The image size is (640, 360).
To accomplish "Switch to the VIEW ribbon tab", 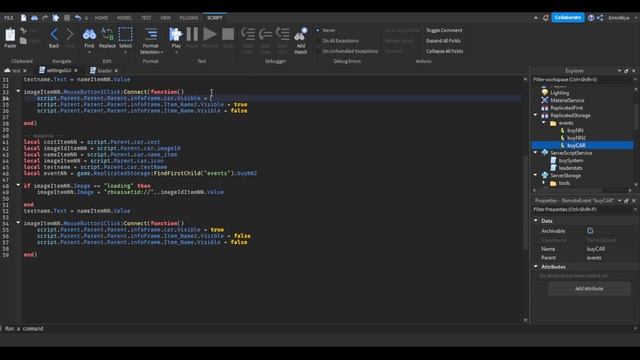I will click(x=165, y=18).
